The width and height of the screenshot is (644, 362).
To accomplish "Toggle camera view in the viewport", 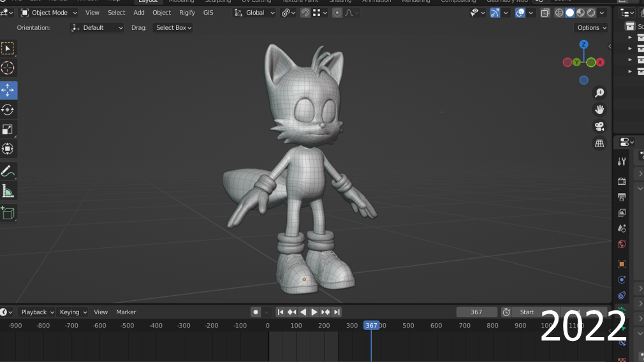I will (x=599, y=126).
